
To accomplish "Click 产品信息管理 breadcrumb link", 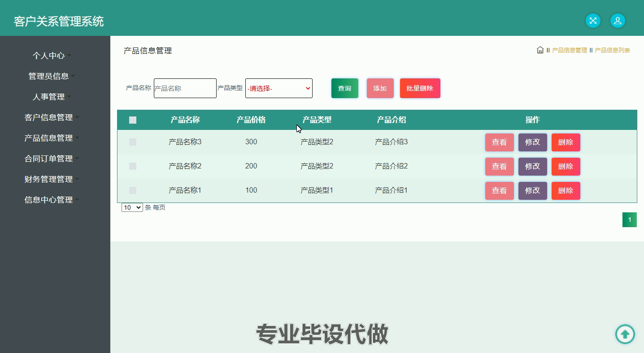I will pos(569,50).
